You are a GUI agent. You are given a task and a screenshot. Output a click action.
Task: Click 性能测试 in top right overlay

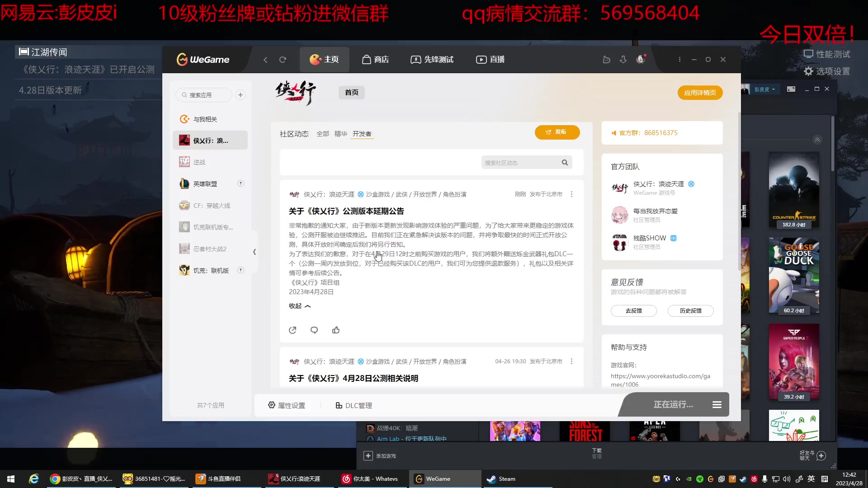[x=827, y=54]
